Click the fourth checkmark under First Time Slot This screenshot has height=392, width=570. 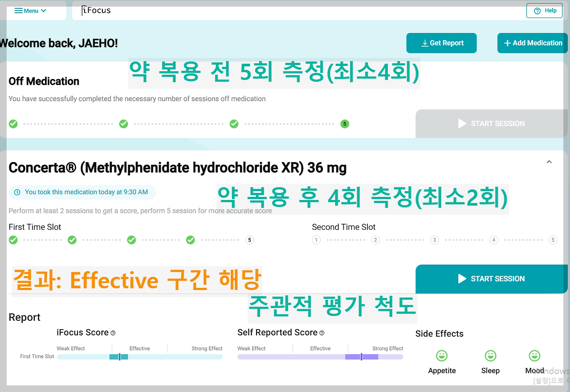tap(191, 240)
